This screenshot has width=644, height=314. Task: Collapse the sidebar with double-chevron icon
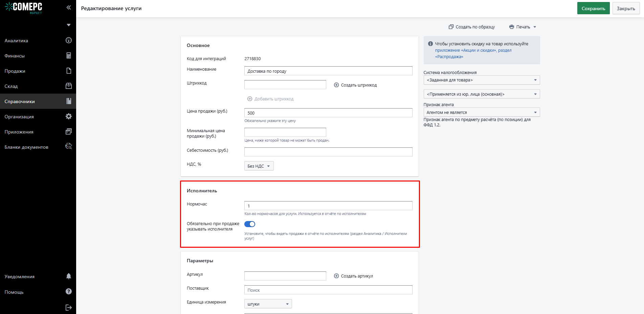point(69,7)
